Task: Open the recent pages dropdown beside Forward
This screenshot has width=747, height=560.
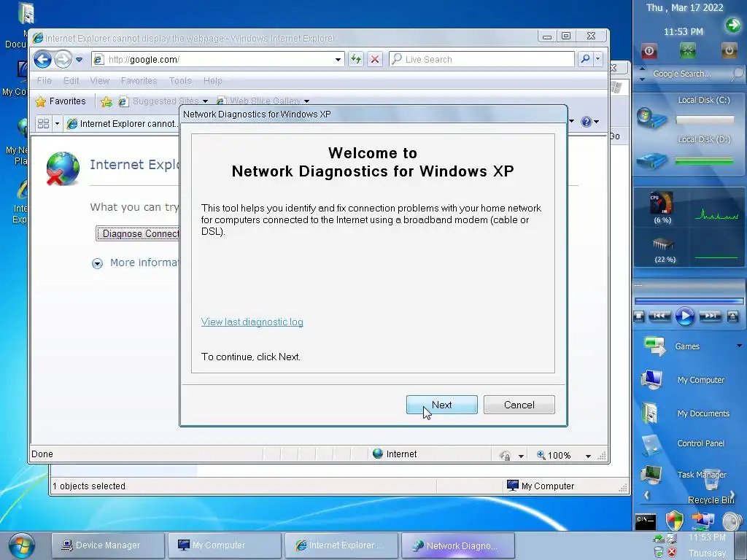Action: click(79, 60)
